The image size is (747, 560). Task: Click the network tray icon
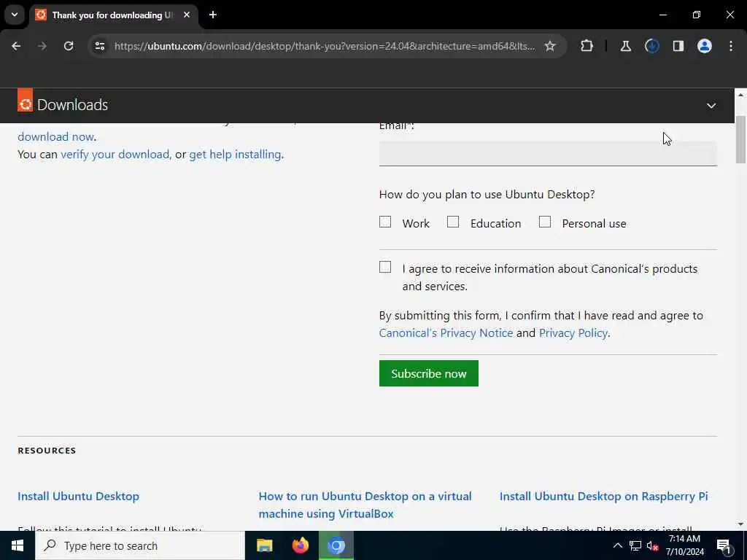(x=635, y=545)
